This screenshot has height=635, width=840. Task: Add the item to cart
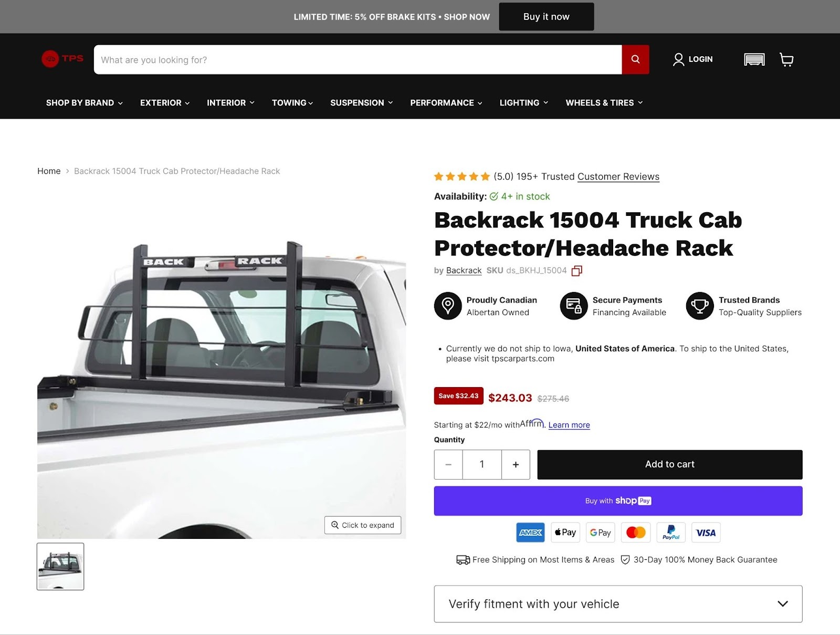click(670, 465)
